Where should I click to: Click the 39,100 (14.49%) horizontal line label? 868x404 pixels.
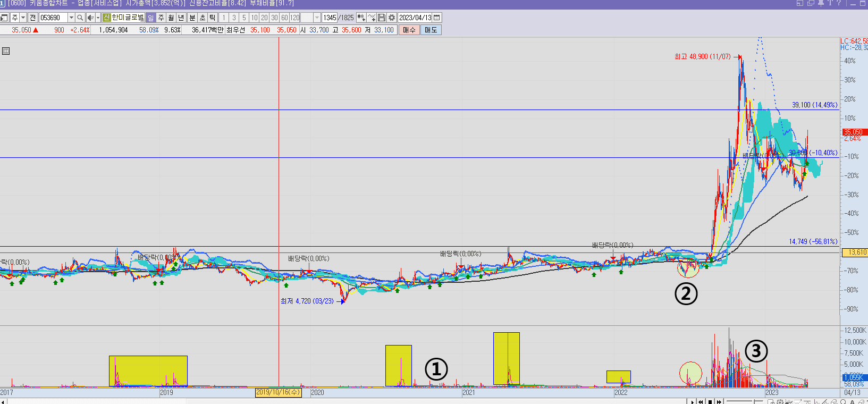(814, 105)
